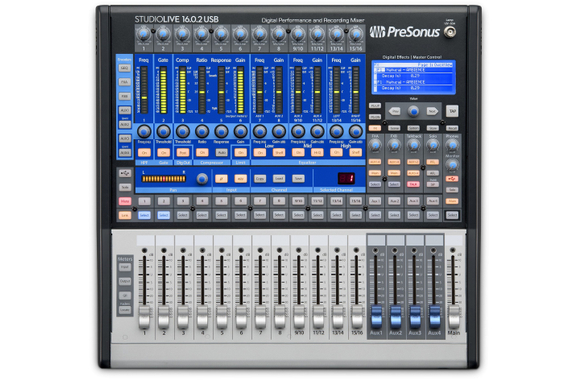Viewport: 576px width, 380px height.
Task: Open the FX menu button below display
Action: tap(375, 128)
